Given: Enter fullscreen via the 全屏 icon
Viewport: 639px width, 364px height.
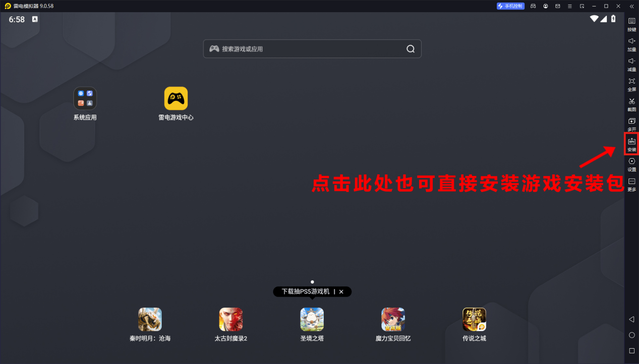Looking at the screenshot, I should coord(631,84).
